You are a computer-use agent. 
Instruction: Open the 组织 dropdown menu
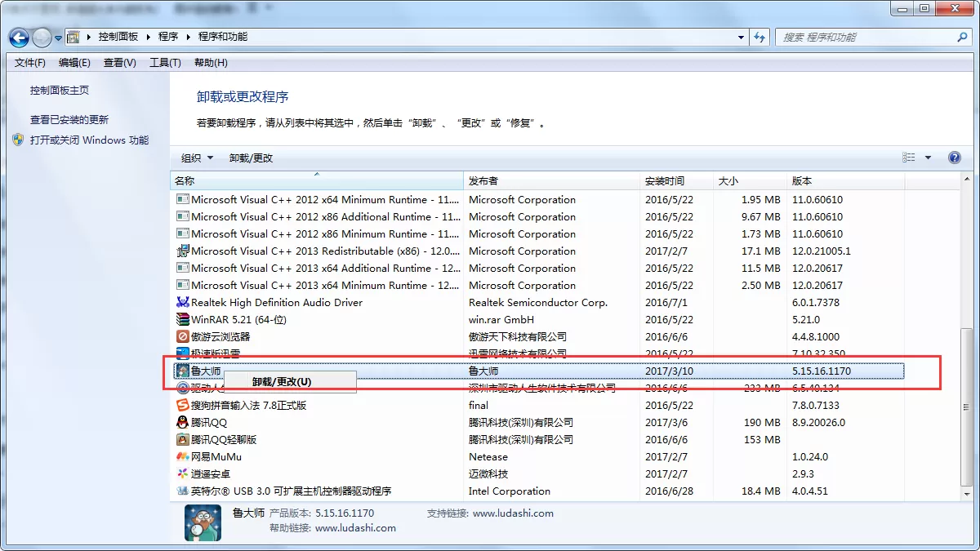pyautogui.click(x=197, y=158)
